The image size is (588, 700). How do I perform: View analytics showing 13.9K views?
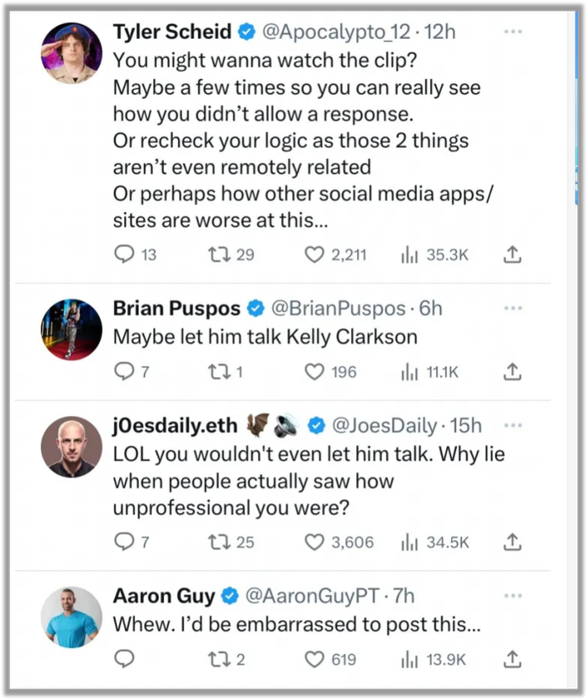pos(433,659)
